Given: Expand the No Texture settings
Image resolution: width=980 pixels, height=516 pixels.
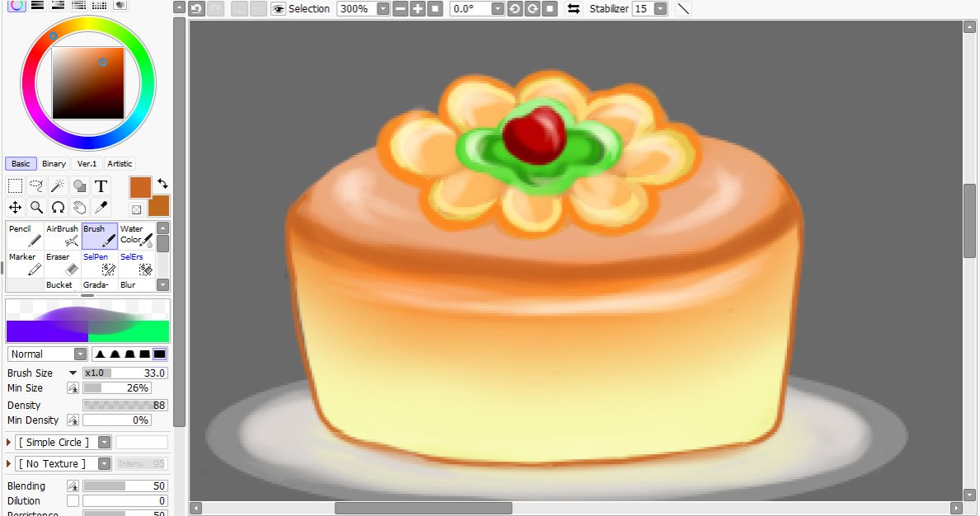Looking at the screenshot, I should coord(9,463).
